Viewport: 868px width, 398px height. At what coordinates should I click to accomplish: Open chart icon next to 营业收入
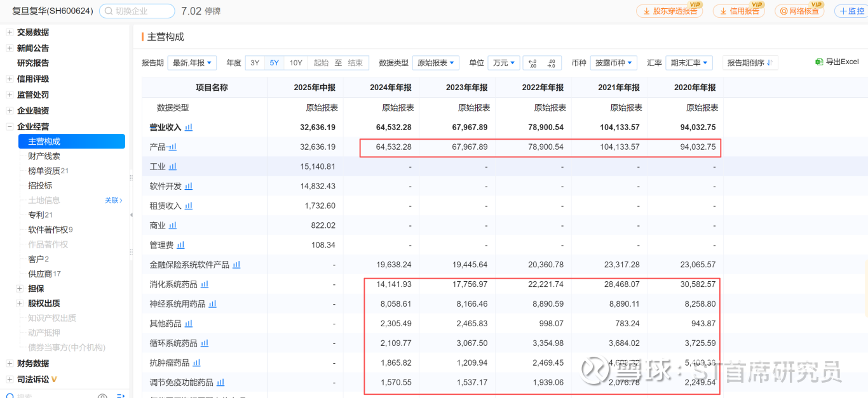(189, 127)
